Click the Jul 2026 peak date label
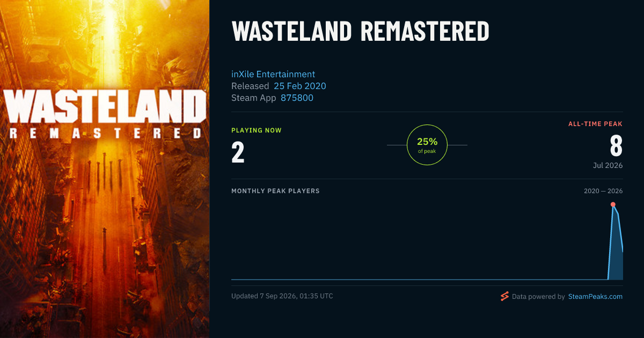This screenshot has height=338, width=644. point(608,165)
